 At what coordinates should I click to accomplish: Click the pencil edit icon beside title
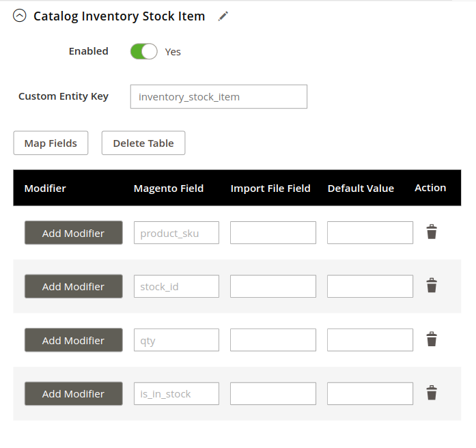223,16
